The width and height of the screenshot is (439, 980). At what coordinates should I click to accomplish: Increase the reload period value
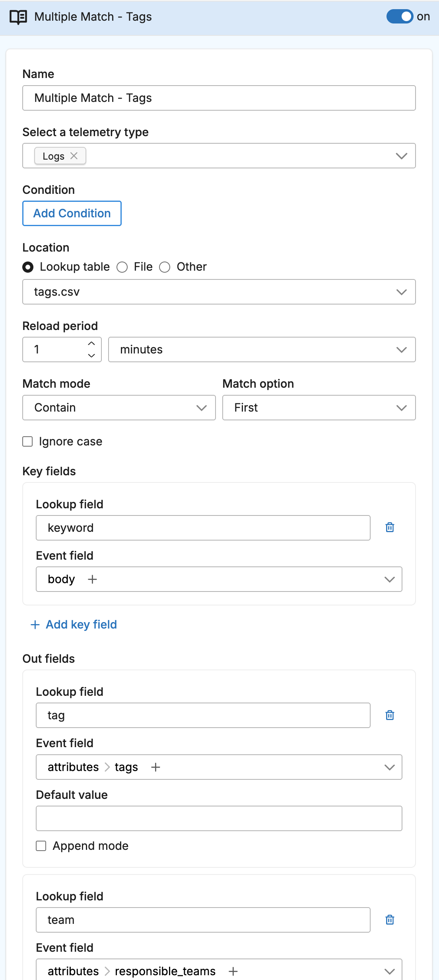pos(91,344)
